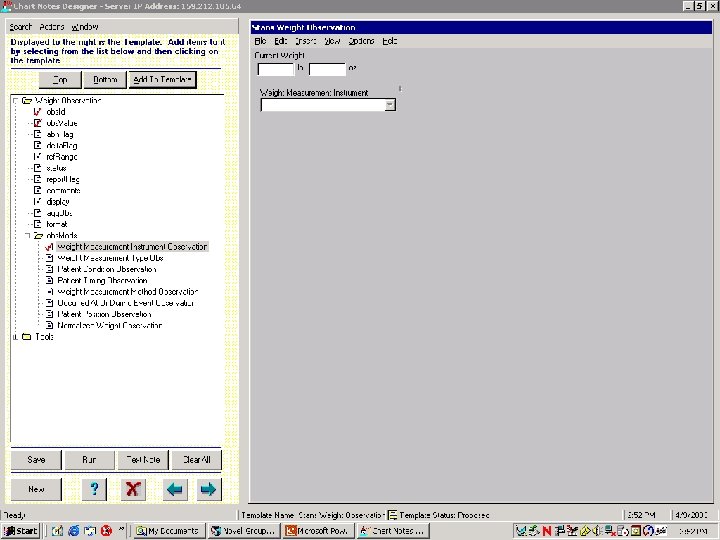Click the Add To Template button

click(x=163, y=79)
